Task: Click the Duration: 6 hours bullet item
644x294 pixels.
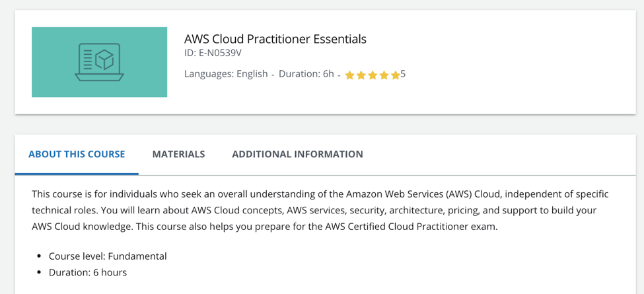Action: pyautogui.click(x=88, y=272)
